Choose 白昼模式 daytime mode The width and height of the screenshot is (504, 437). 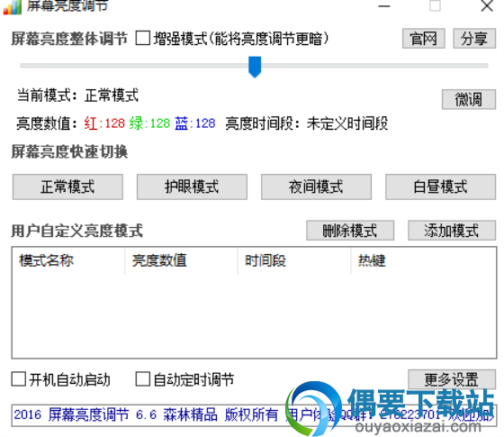(x=440, y=187)
